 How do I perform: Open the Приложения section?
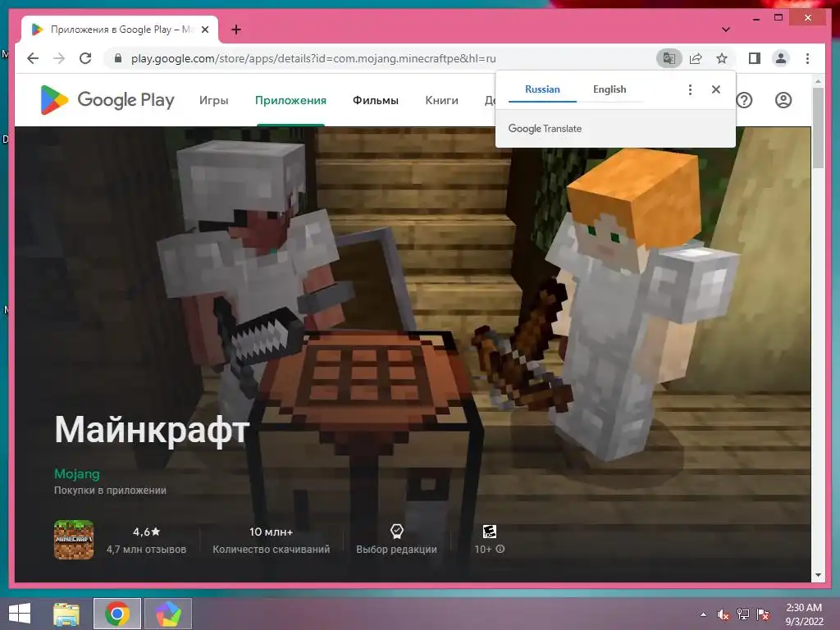click(290, 101)
